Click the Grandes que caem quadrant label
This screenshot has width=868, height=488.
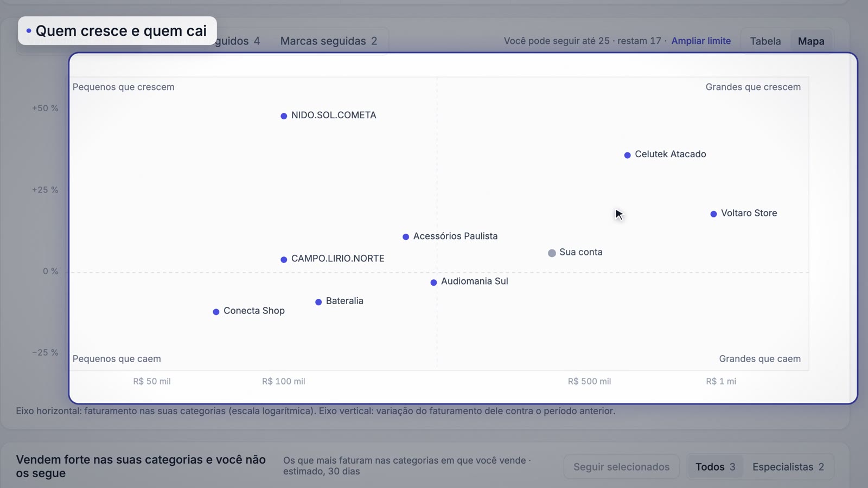coord(759,358)
